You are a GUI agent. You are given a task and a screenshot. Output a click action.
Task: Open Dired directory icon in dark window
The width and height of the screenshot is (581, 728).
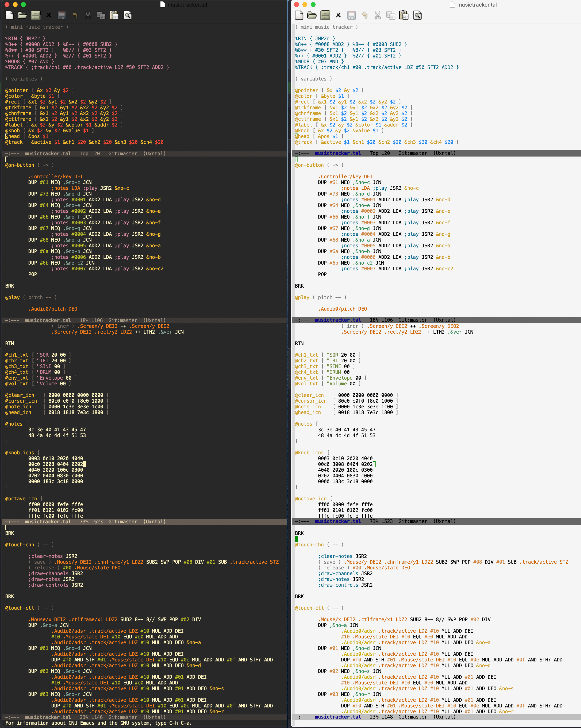click(x=36, y=15)
